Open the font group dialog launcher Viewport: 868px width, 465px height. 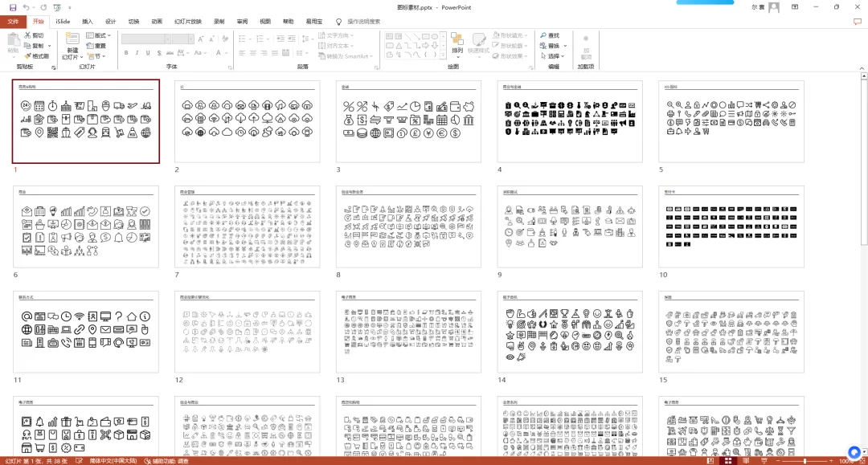[x=230, y=67]
